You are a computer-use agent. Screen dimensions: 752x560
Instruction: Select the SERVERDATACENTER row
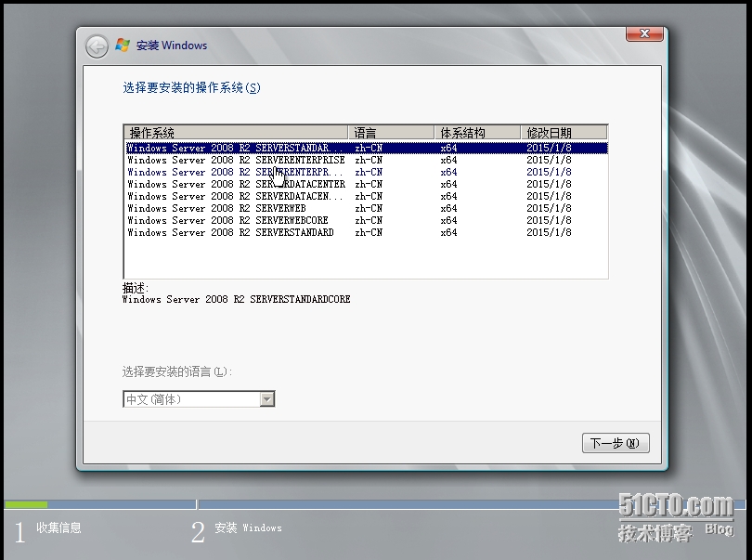367,184
